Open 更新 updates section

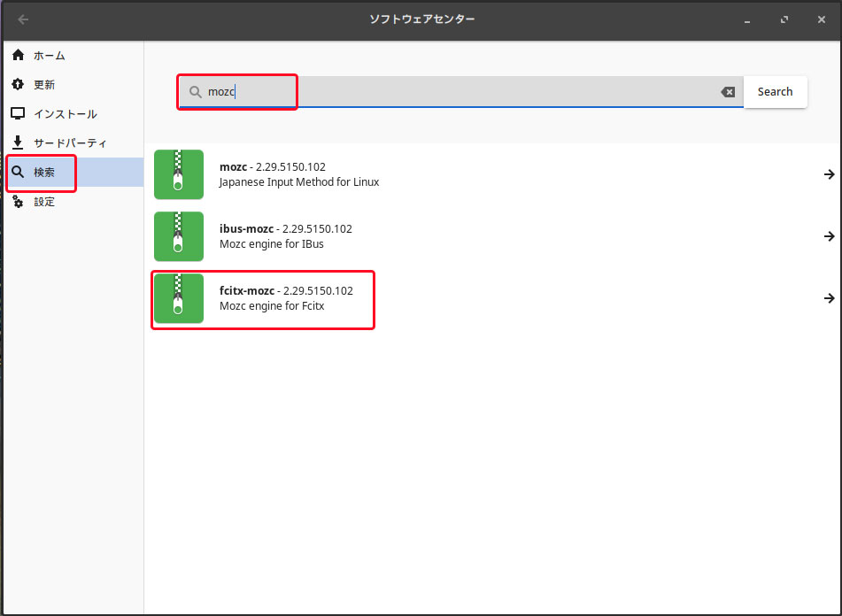pyautogui.click(x=44, y=85)
